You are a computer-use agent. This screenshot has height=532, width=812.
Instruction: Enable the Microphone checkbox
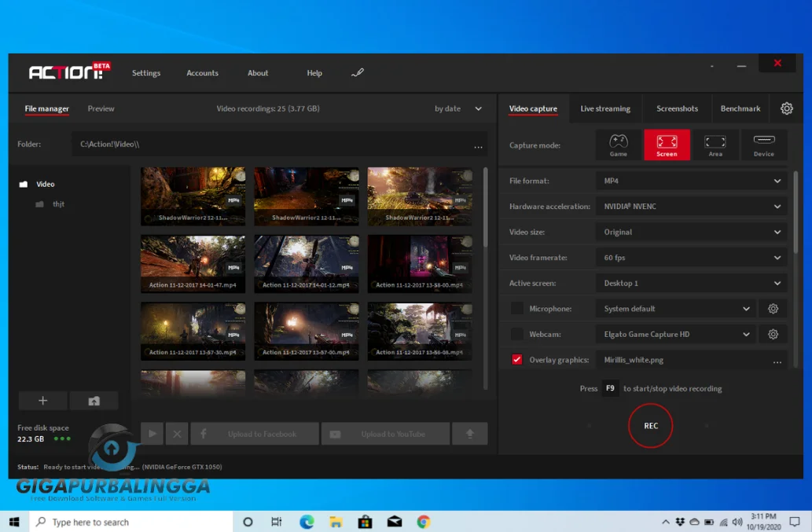pos(516,309)
